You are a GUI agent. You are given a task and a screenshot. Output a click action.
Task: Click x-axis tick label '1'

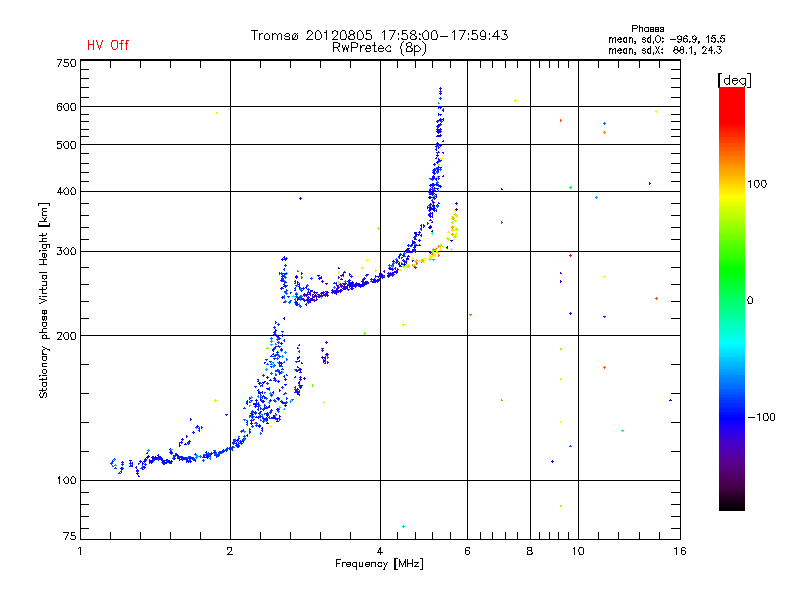point(80,551)
